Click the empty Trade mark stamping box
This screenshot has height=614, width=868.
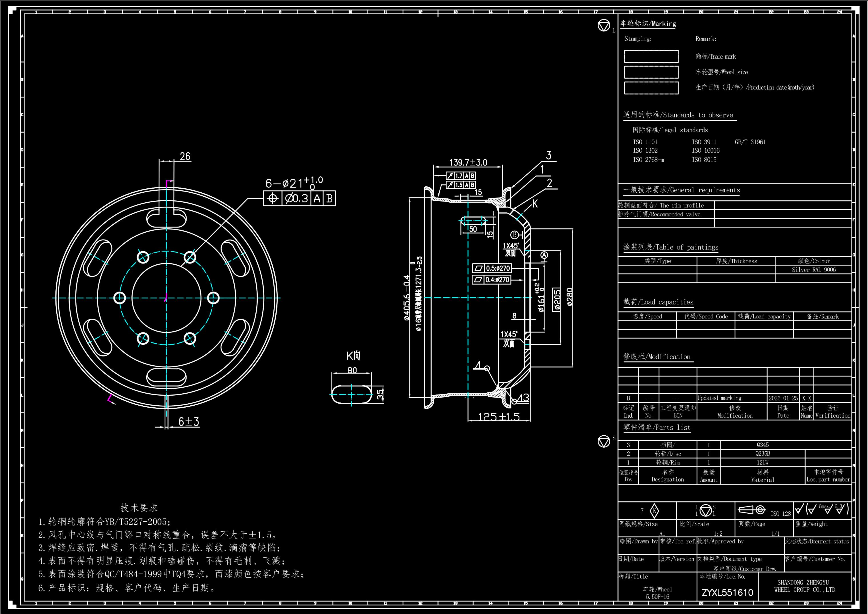tap(651, 56)
